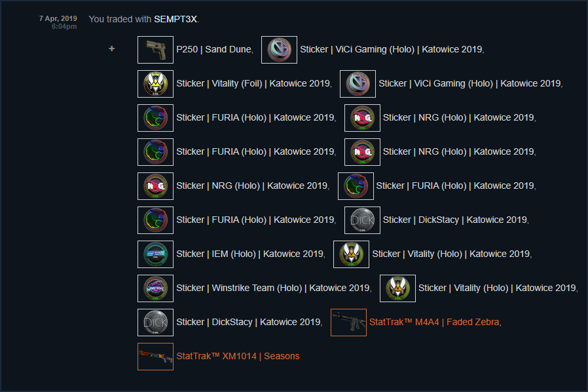The image size is (588, 392).
Task: Click Vitality (Holo) icon right of Winstrike Team text
Action: [x=397, y=288]
